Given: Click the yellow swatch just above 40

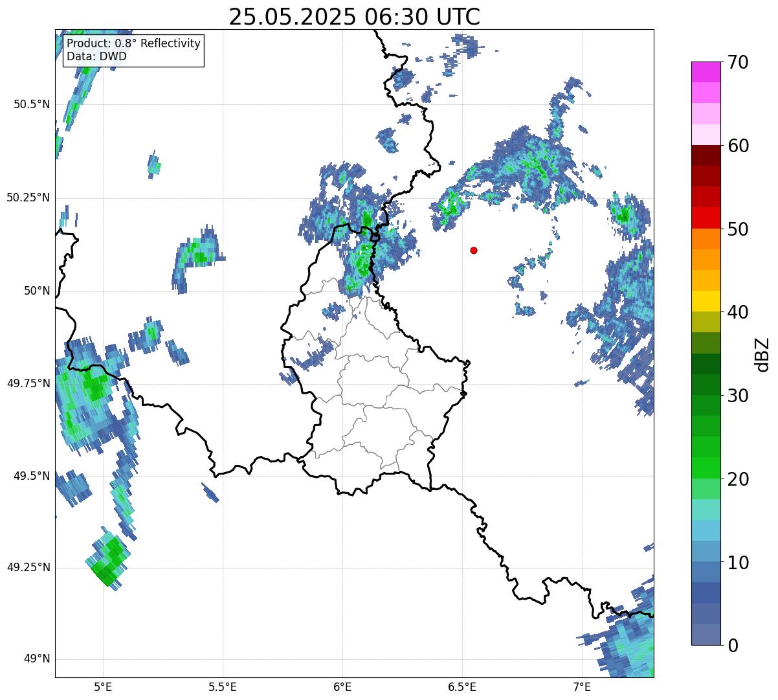Looking at the screenshot, I should [706, 301].
